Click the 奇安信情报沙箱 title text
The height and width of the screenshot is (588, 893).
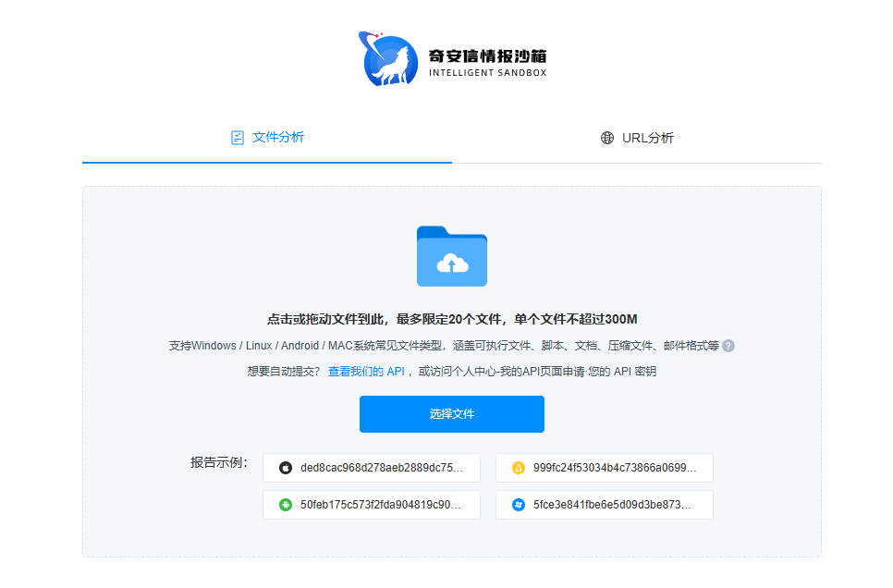coord(487,55)
